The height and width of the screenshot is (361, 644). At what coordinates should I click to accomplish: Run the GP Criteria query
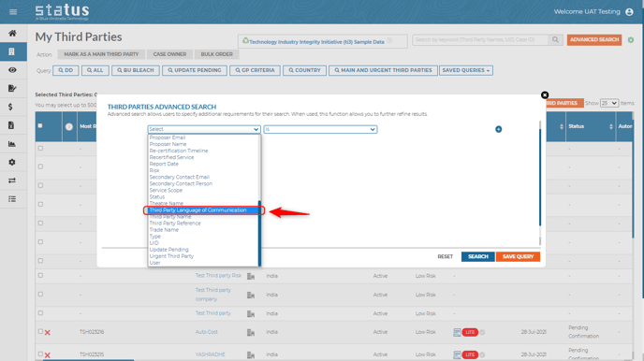point(255,70)
